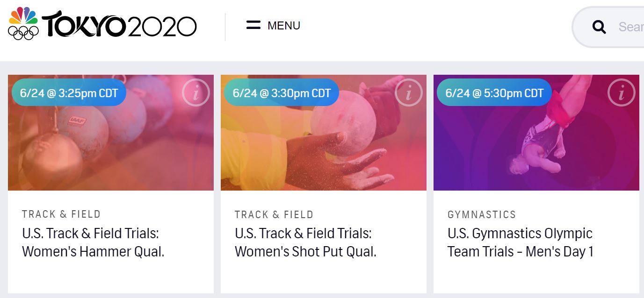
Task: Show info for Women's Hammer Qual. card
Action: pos(195,93)
